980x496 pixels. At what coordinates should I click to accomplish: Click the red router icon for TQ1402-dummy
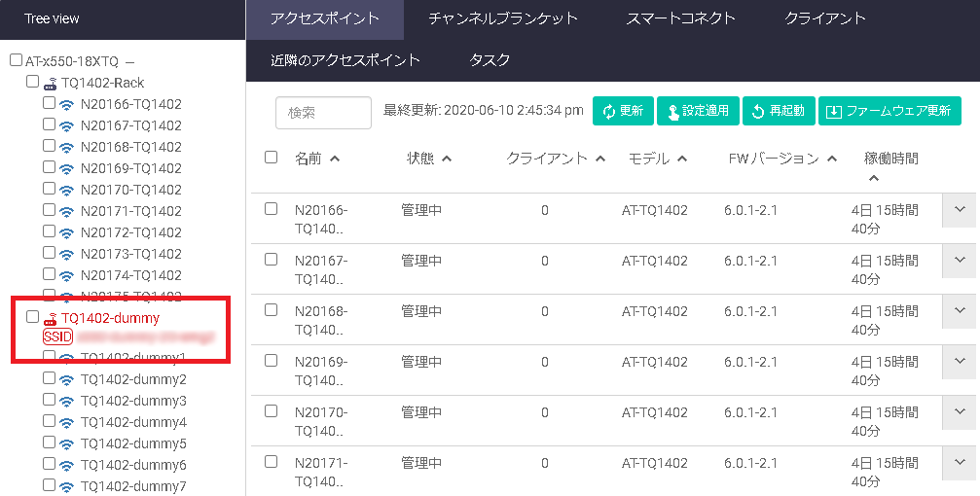(50, 318)
